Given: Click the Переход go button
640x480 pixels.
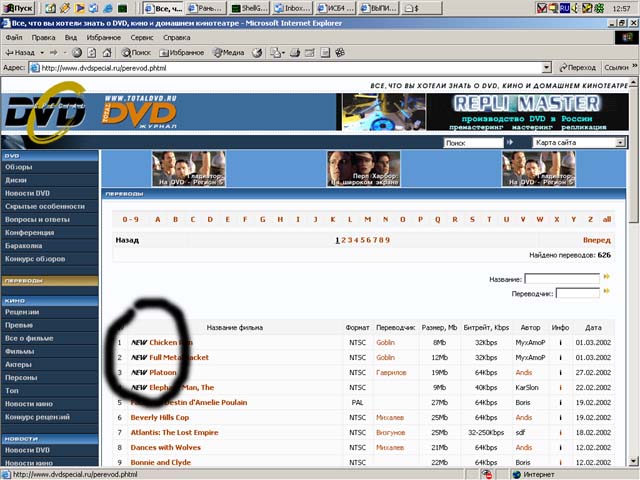Looking at the screenshot, I should pos(578,68).
